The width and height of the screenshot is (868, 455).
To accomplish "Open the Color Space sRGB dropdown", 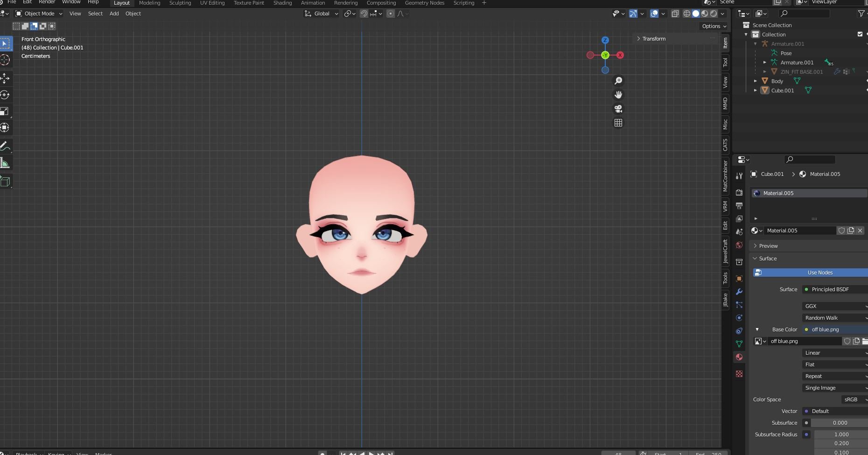I will 855,399.
